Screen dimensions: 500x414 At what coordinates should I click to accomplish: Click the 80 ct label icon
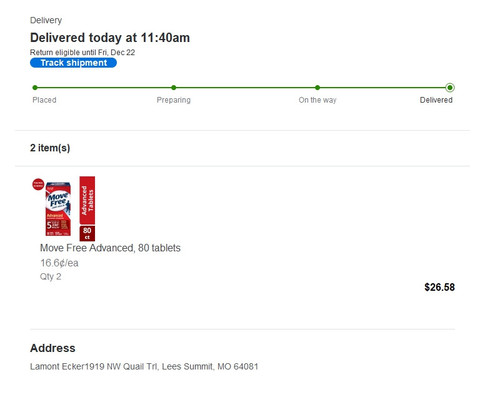tap(87, 233)
